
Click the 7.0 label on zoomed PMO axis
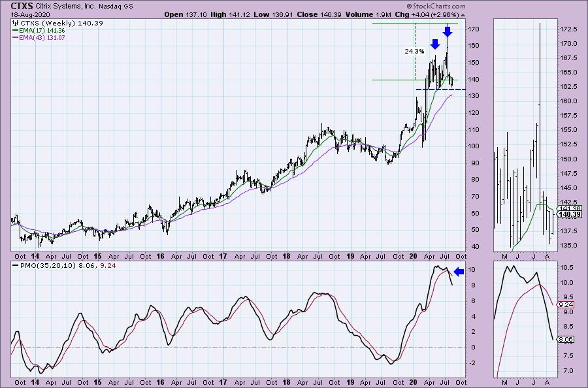point(568,371)
